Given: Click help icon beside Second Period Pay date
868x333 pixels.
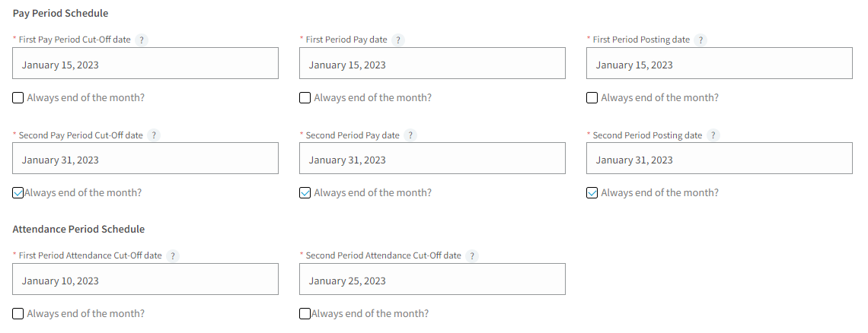Looking at the screenshot, I should point(410,135).
